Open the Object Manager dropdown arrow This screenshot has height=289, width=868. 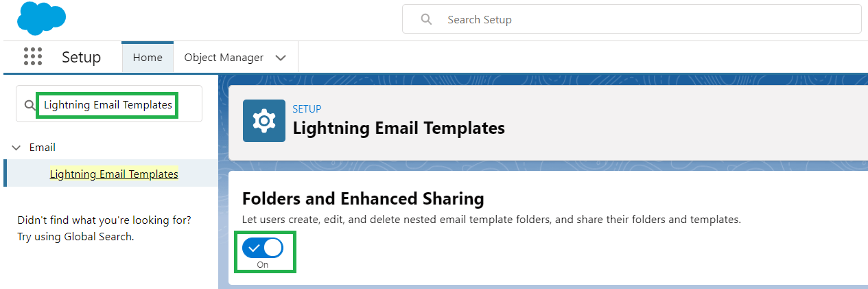coord(280,58)
